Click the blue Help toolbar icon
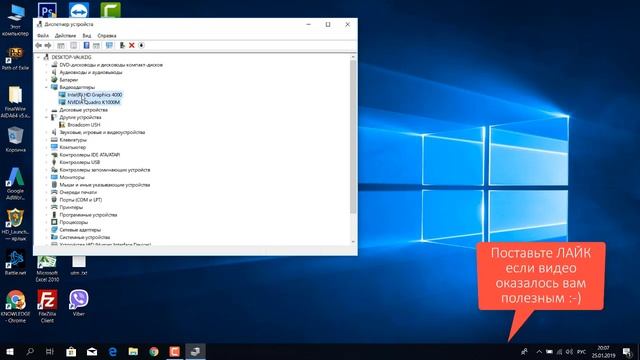The width and height of the screenshot is (640, 360). point(86,45)
